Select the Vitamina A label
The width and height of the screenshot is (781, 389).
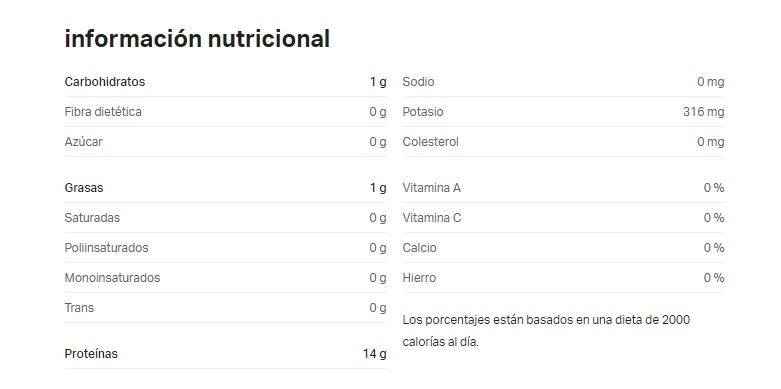pos(431,188)
